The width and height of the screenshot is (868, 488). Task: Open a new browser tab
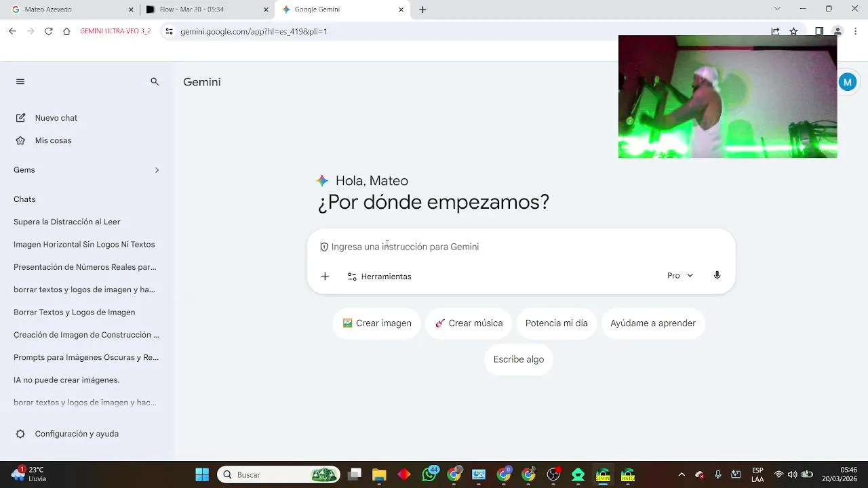click(x=422, y=9)
